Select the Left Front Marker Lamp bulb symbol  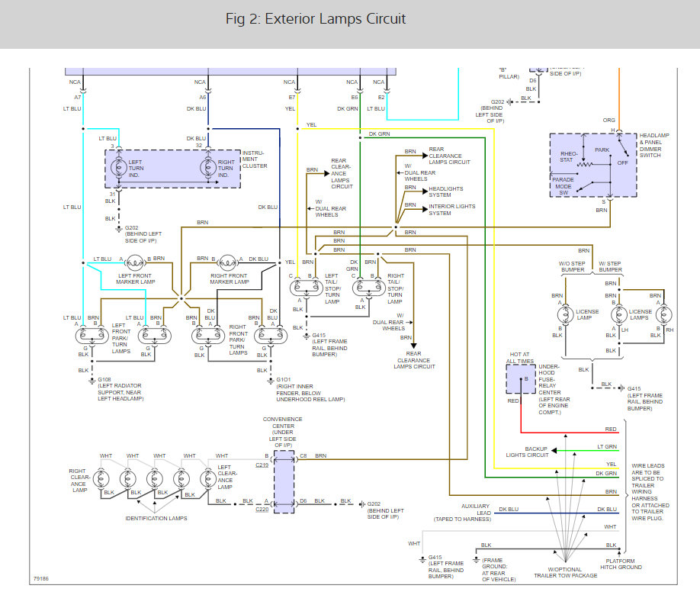coord(135,262)
